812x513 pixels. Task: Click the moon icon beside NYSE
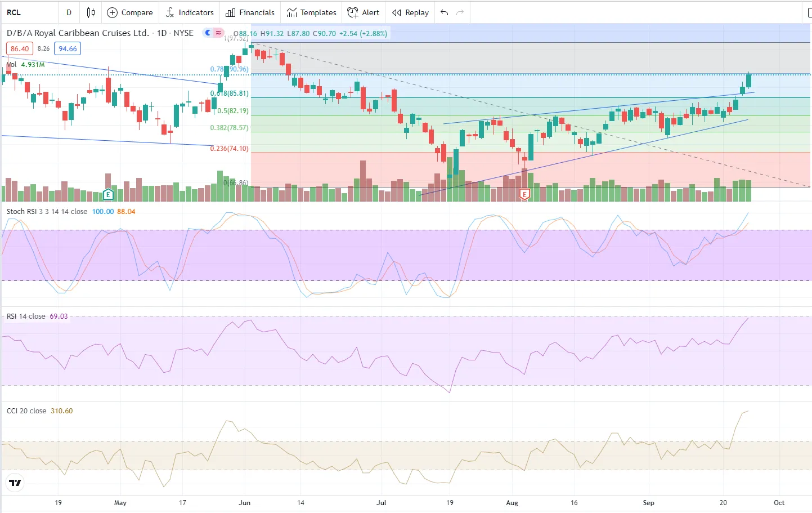[x=208, y=33]
